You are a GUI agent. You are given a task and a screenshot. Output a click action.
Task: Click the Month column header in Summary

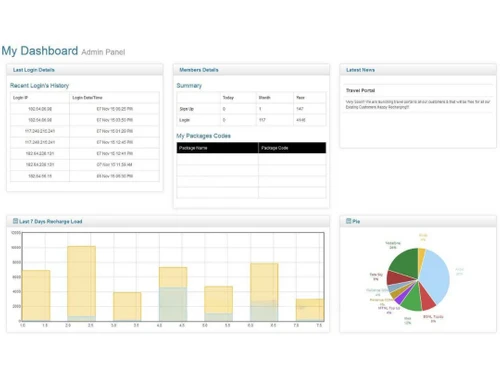point(264,98)
